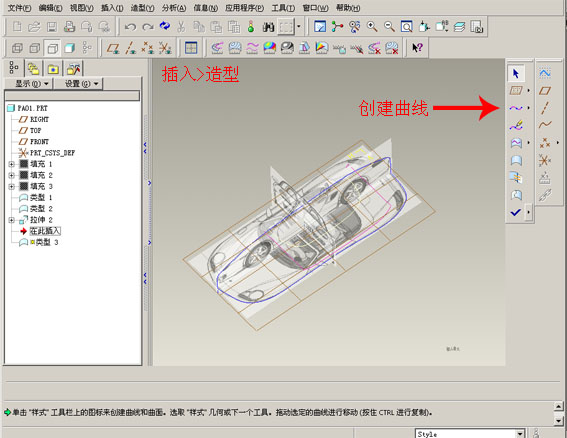Open the 插入(I) menu

(x=112, y=8)
